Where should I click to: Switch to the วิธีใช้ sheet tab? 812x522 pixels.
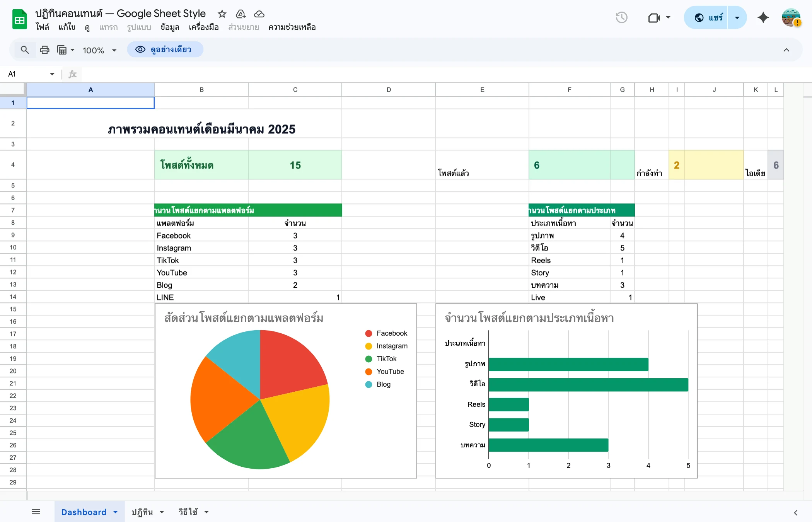(188, 511)
